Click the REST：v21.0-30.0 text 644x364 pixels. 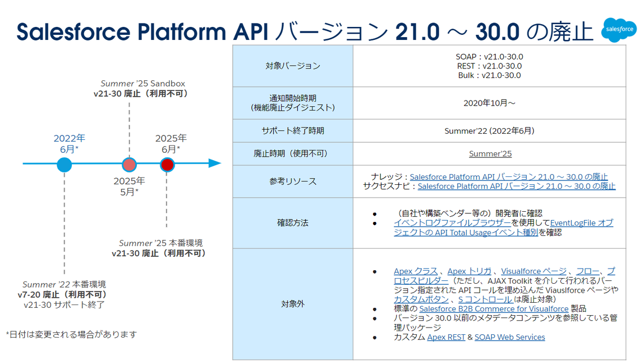tap(489, 66)
